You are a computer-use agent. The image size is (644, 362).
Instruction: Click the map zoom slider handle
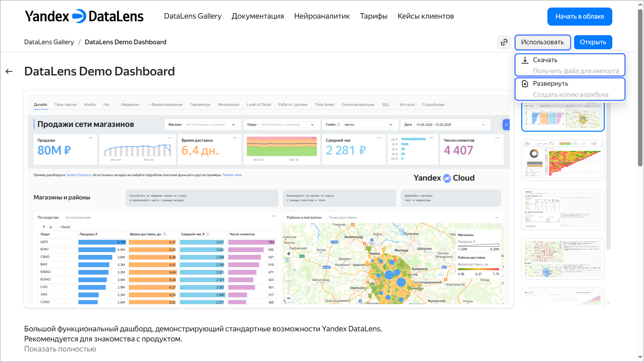point(289,279)
